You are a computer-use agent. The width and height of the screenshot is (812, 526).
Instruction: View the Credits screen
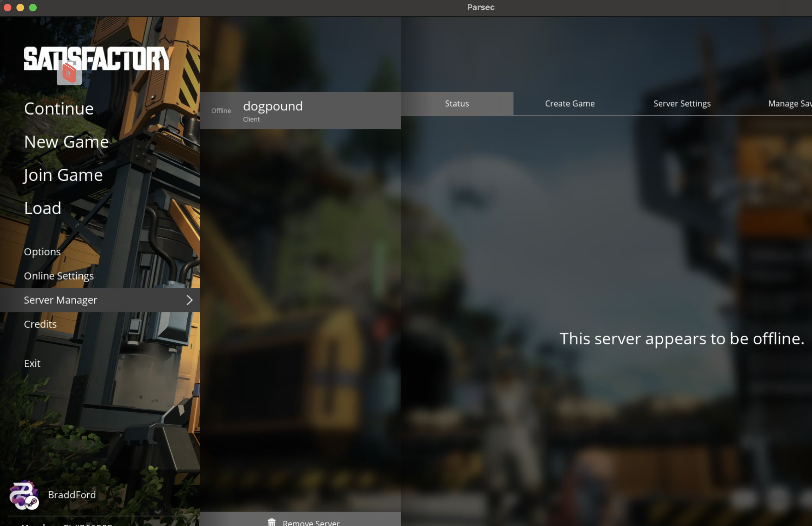click(40, 324)
